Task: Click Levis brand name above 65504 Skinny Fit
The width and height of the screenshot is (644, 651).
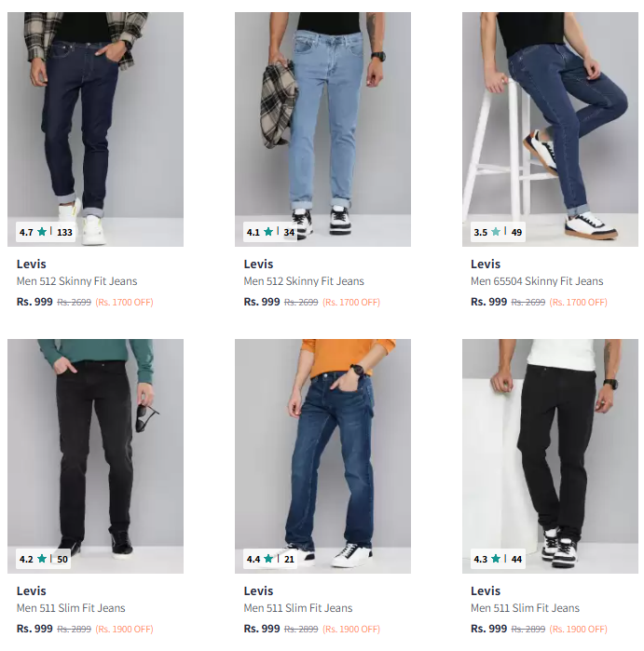Action: coord(486,264)
